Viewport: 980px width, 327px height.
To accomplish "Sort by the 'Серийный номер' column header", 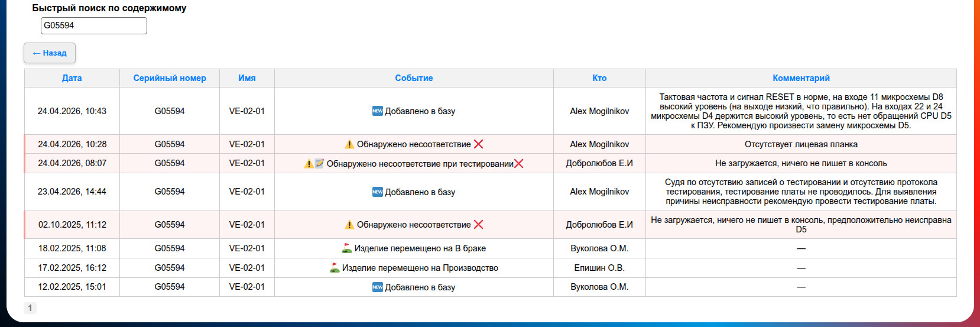I will point(170,78).
